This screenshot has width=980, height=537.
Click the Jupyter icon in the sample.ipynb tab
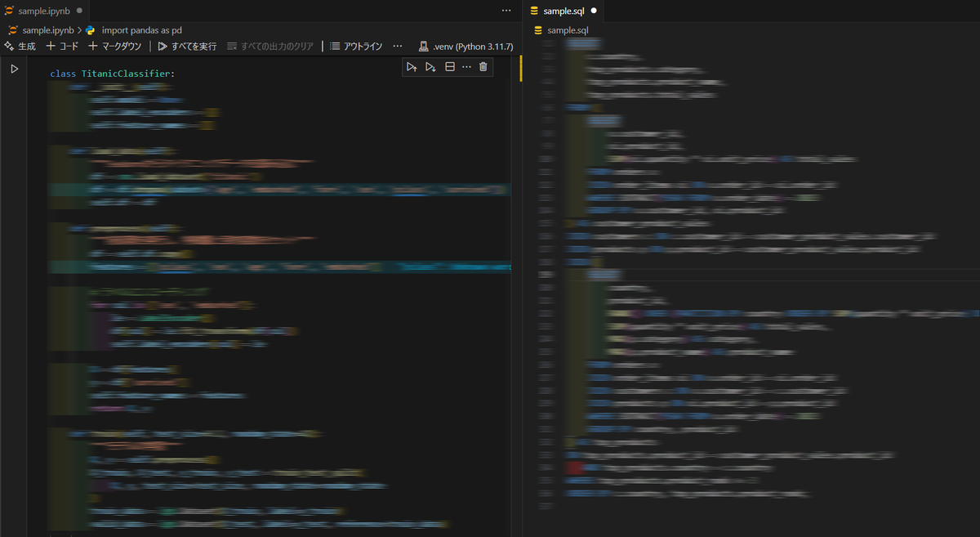(10, 11)
